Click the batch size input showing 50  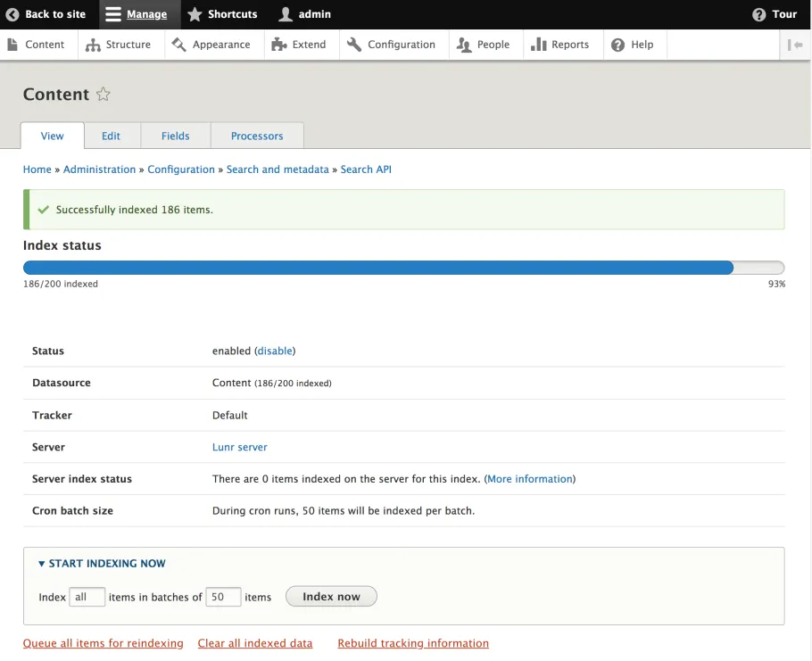223,597
